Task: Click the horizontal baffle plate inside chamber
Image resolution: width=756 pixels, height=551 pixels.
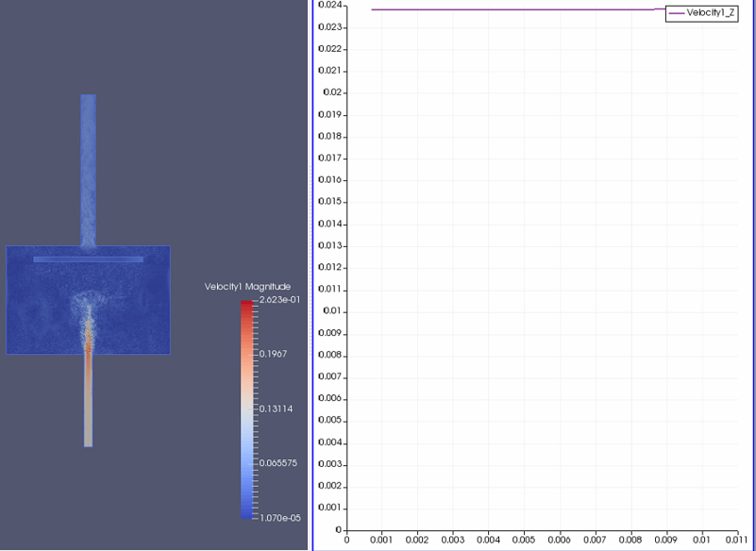Action: (88, 259)
